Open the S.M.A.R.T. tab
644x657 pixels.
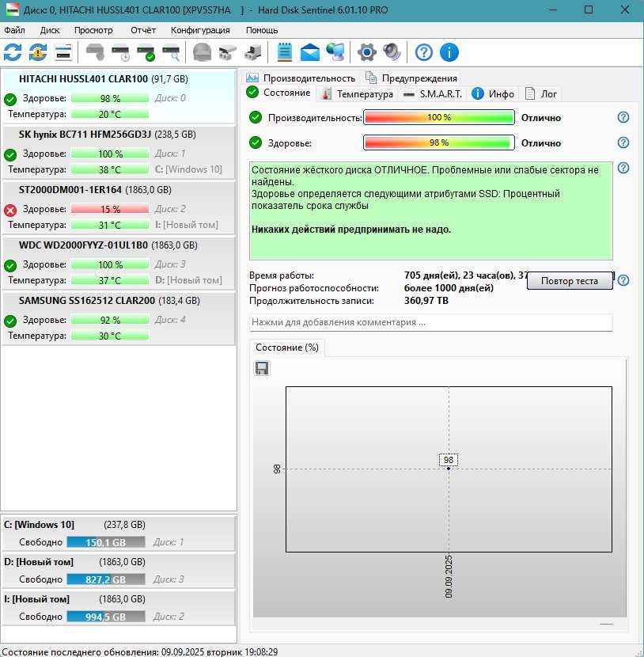[433, 94]
